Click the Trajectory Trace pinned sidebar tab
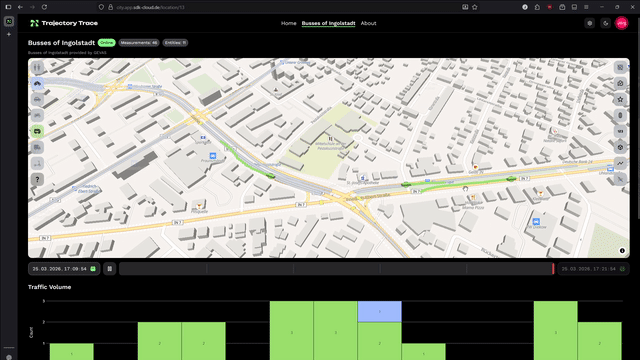 9,22
